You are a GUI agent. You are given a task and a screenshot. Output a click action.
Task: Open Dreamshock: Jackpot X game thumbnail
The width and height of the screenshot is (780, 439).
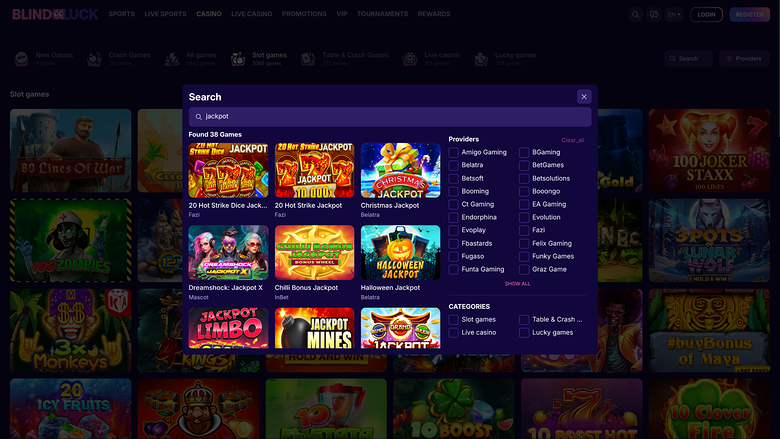point(228,253)
